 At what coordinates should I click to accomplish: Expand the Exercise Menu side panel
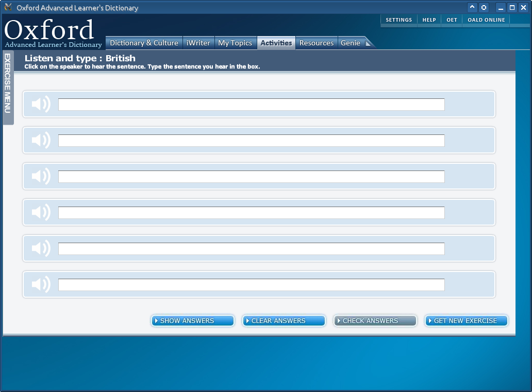[x=8, y=88]
